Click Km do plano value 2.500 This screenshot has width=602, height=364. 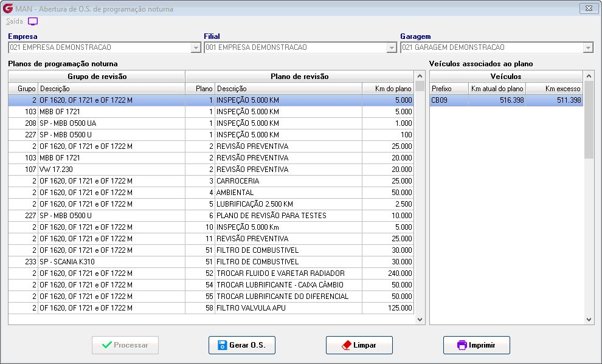pyautogui.click(x=404, y=204)
